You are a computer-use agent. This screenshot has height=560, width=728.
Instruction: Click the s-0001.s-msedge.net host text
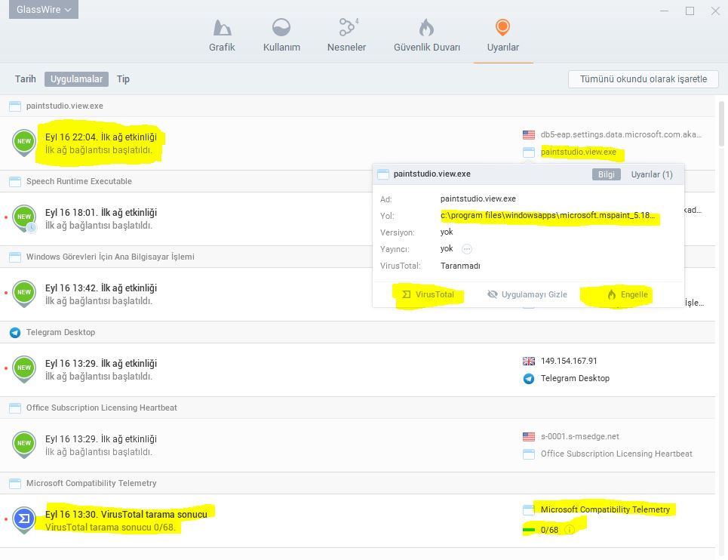point(580,436)
